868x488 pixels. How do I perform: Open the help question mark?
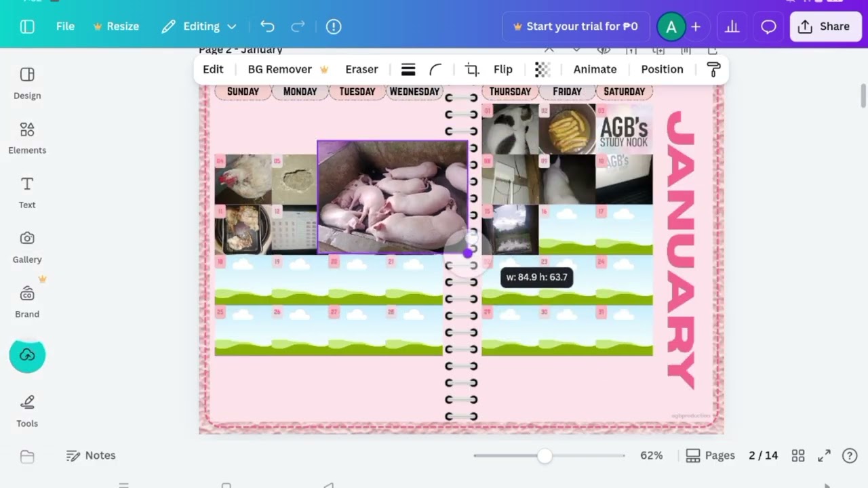850,455
